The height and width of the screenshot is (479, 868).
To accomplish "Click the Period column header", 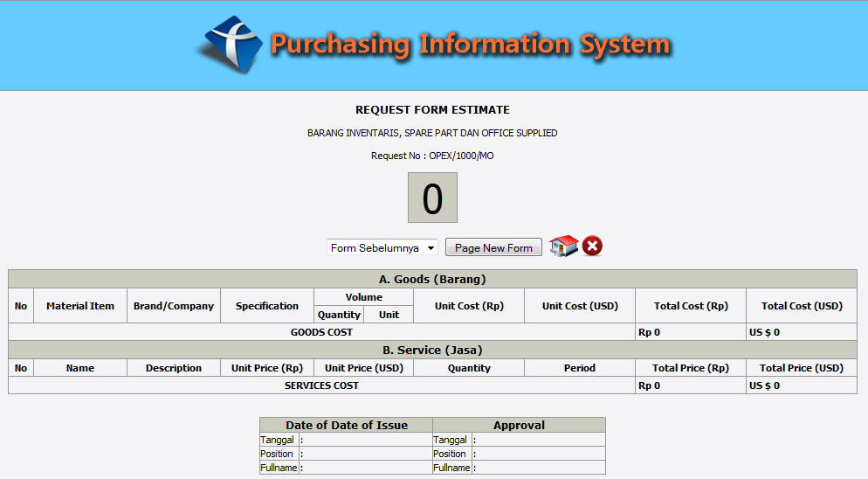I will click(x=580, y=368).
